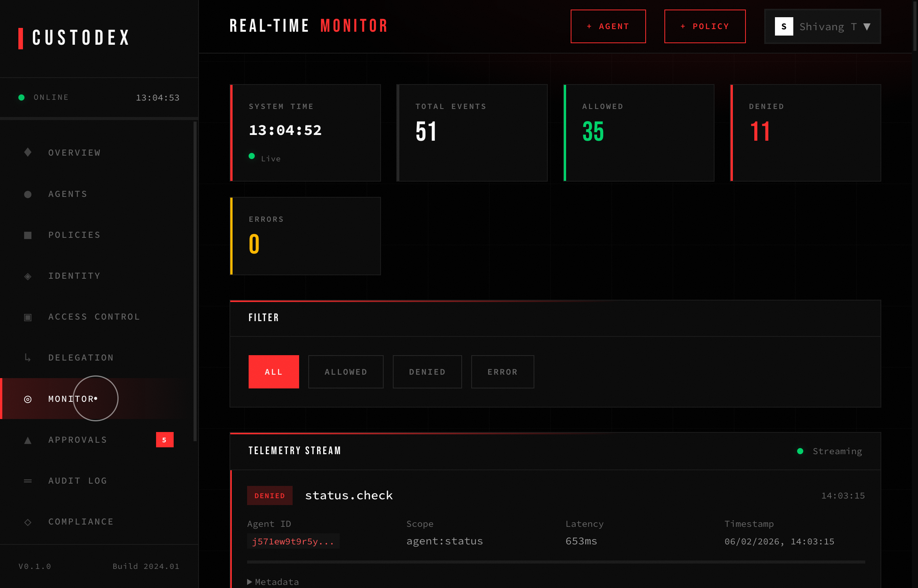Viewport: 918px width, 588px height.
Task: Go to Approvals with 5 pending items
Action: tap(77, 440)
